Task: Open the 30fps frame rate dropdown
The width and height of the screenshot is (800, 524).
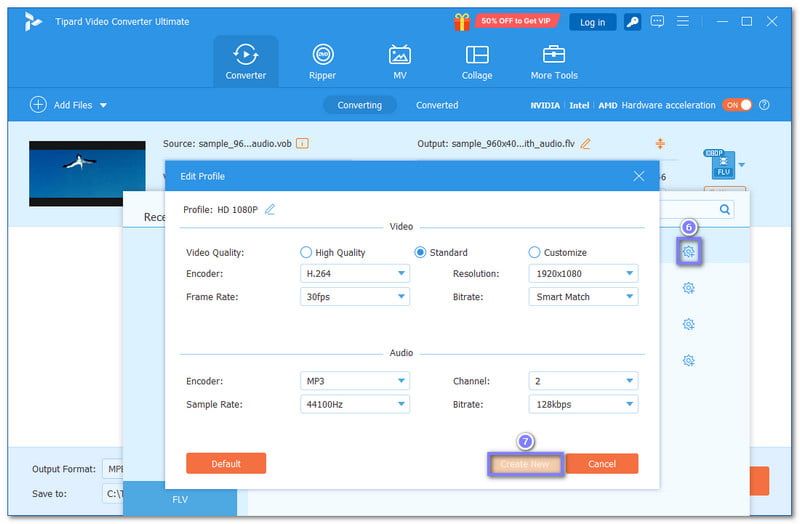Action: (355, 296)
